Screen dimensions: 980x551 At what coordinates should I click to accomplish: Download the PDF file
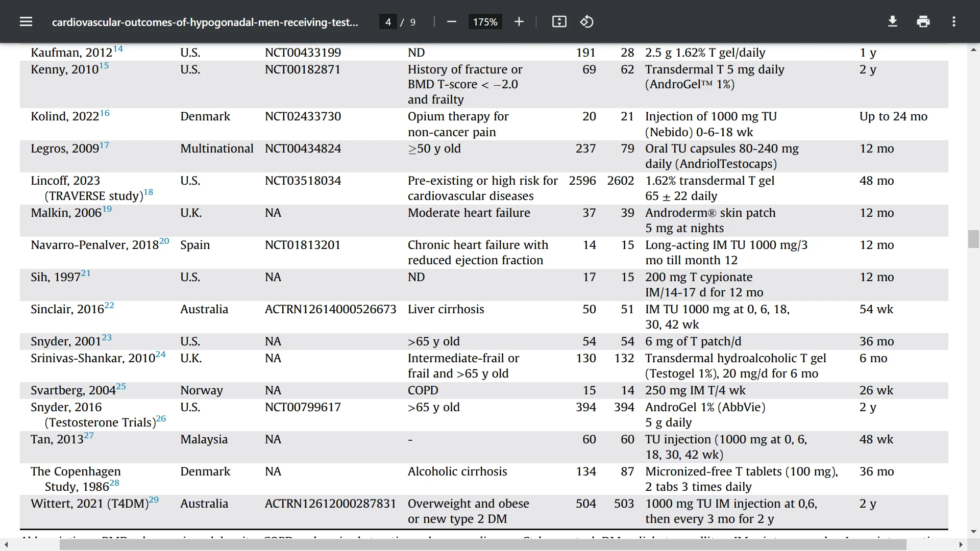(x=893, y=21)
